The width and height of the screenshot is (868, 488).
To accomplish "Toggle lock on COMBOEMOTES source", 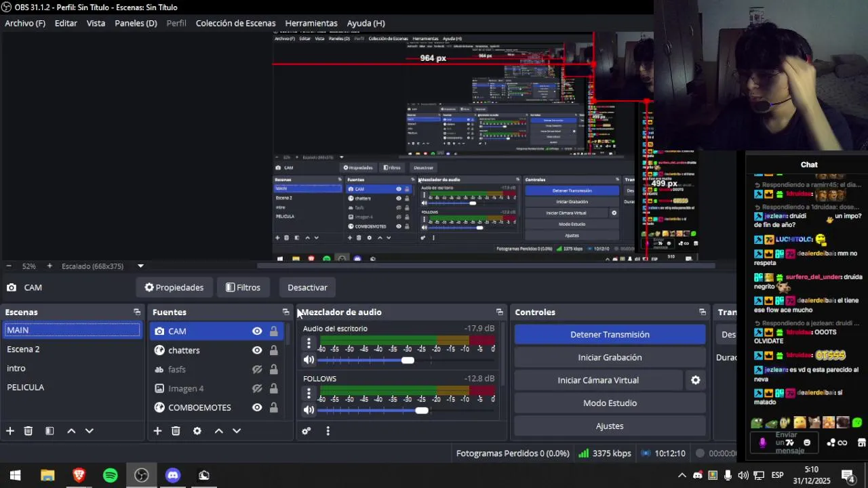I will click(273, 407).
